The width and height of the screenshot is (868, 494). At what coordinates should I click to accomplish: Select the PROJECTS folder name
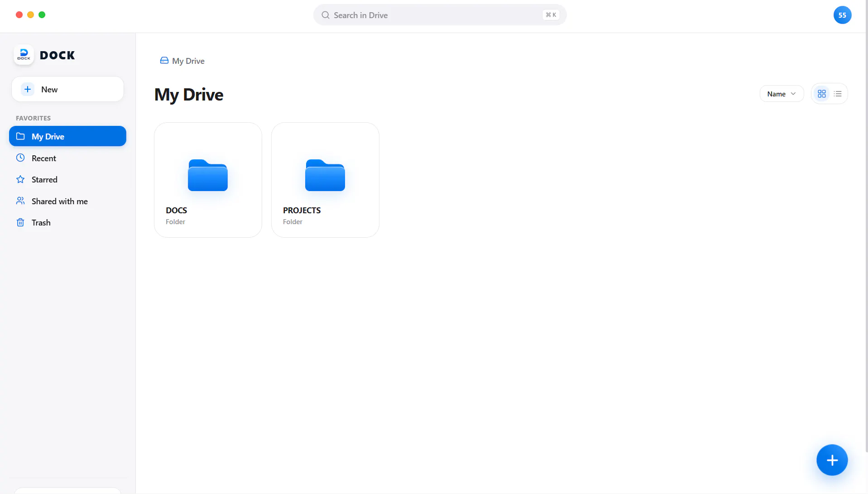coord(302,210)
